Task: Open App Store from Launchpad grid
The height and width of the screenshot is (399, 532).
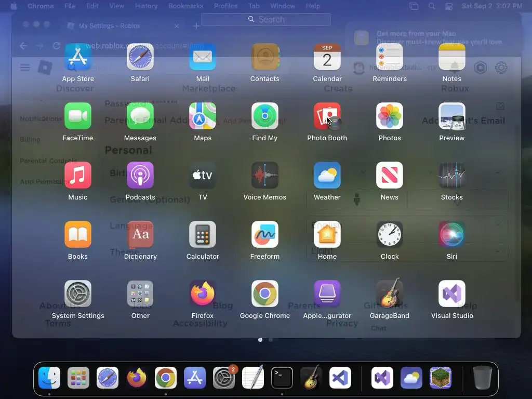Action: click(x=78, y=57)
